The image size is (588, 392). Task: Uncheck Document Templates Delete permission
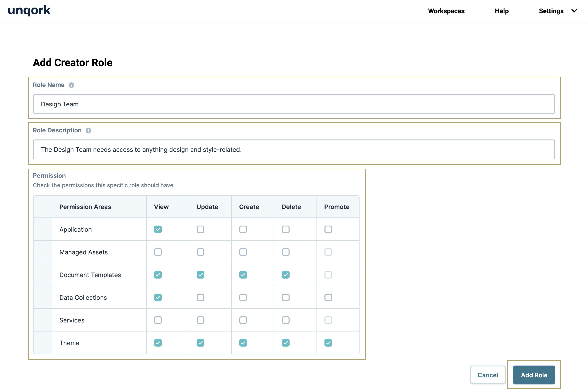point(286,275)
